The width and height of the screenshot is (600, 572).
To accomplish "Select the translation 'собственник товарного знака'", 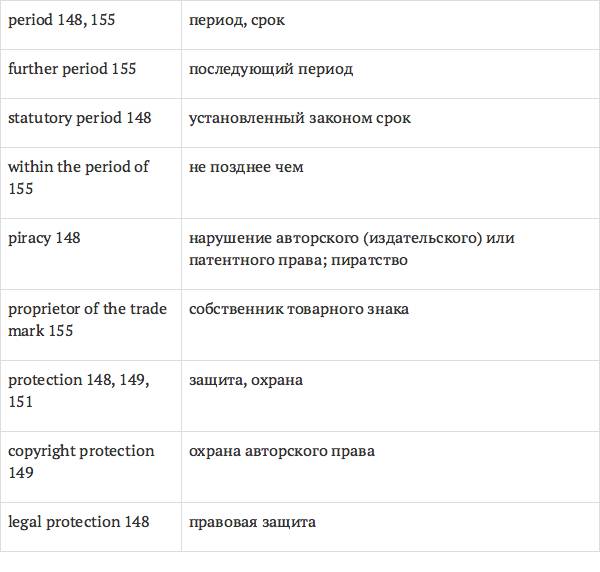I will click(299, 309).
